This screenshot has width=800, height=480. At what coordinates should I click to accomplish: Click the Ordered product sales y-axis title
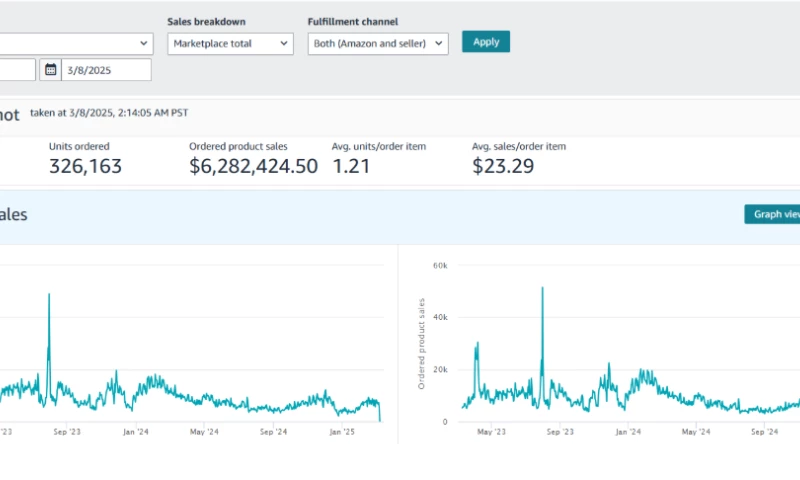pyautogui.click(x=421, y=344)
